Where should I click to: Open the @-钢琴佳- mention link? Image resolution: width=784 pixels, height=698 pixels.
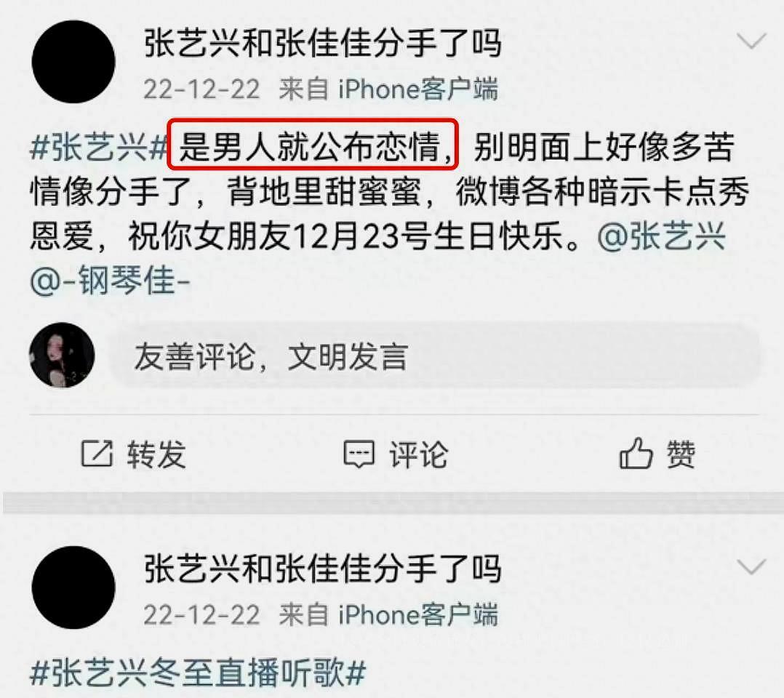110,281
